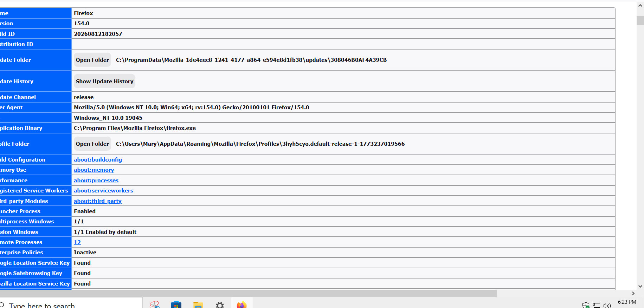Screen dimensions: 644x308
Task: Click the Application Binary row header
Action: coord(36,128)
